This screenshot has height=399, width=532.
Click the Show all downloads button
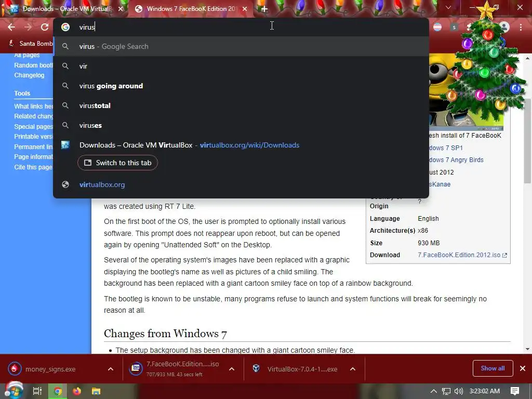tap(493, 368)
